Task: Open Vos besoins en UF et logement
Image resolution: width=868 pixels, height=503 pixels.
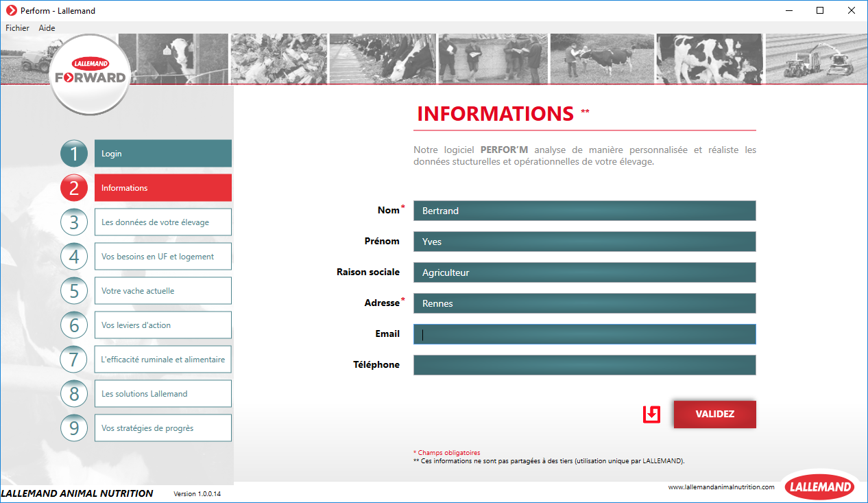Action: click(163, 257)
